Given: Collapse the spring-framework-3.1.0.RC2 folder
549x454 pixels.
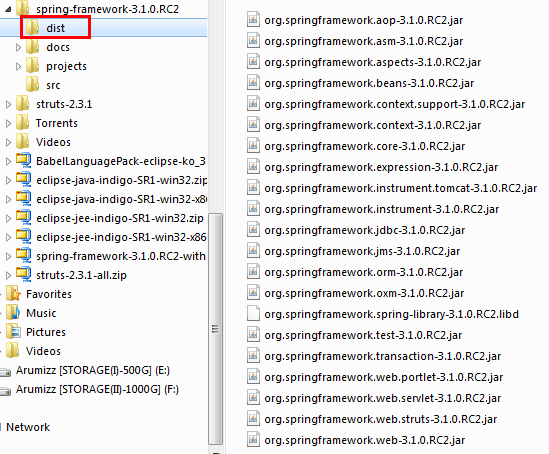Looking at the screenshot, I should [x=8, y=9].
